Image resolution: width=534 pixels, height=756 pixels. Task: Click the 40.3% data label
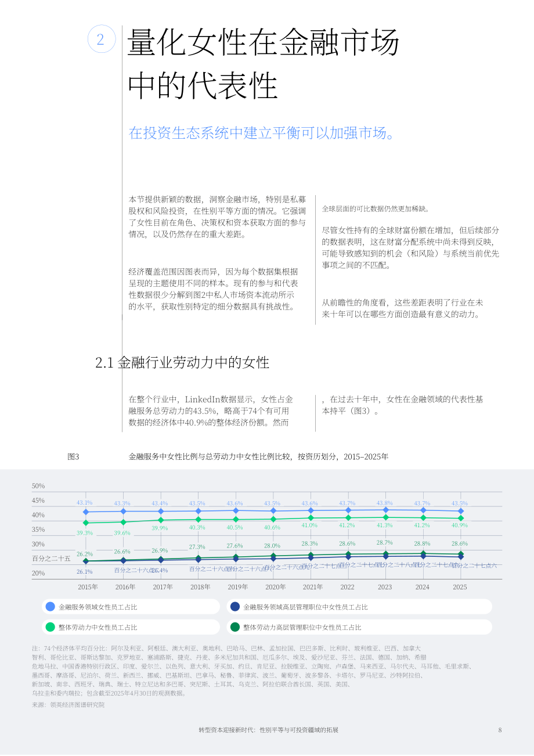197,528
